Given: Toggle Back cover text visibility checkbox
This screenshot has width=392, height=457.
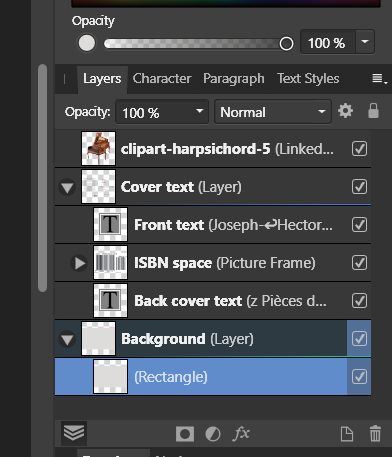Looking at the screenshot, I should pyautogui.click(x=359, y=301).
